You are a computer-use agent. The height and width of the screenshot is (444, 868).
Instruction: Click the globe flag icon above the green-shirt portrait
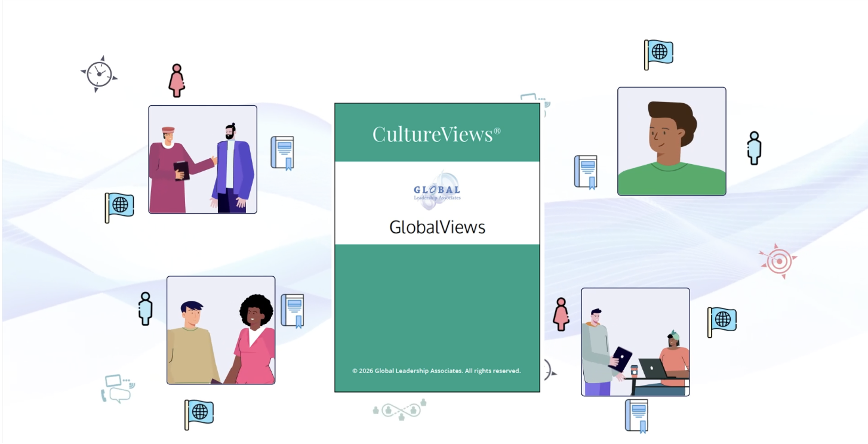coord(658,54)
